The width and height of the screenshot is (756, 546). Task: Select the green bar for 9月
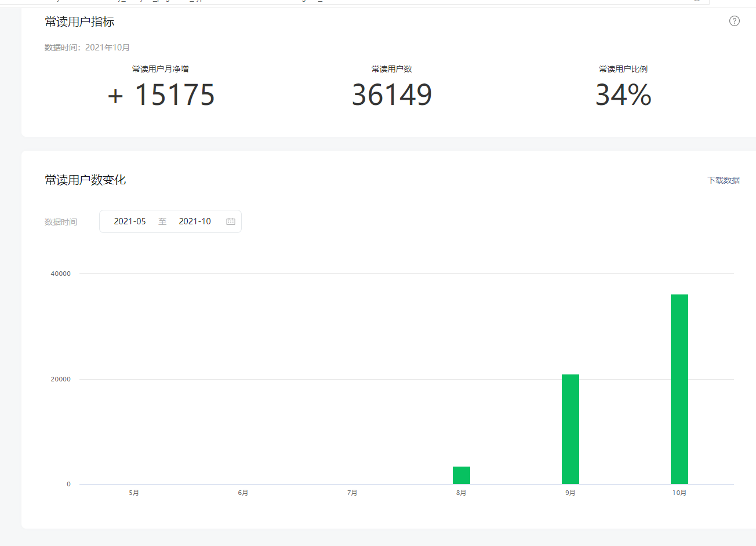click(x=570, y=429)
